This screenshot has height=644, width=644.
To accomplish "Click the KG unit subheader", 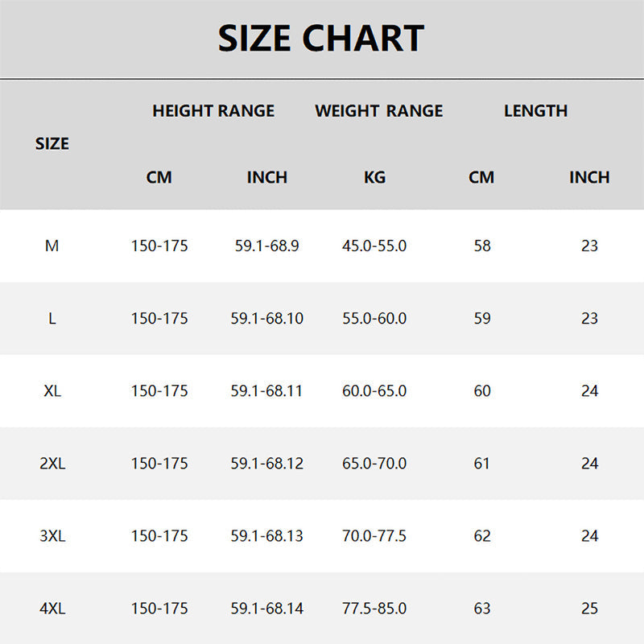I will point(374,177).
